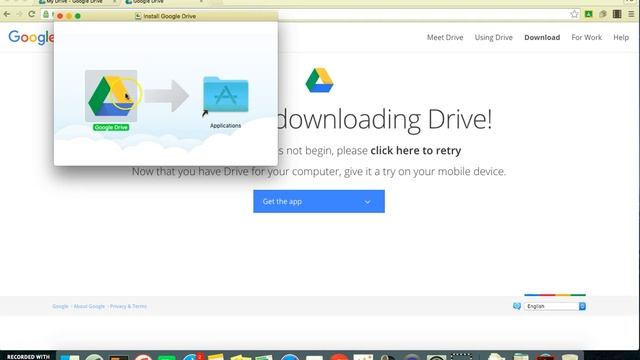
Task: Switch to the My Drive - Google Drive tab
Action: [x=74, y=2]
